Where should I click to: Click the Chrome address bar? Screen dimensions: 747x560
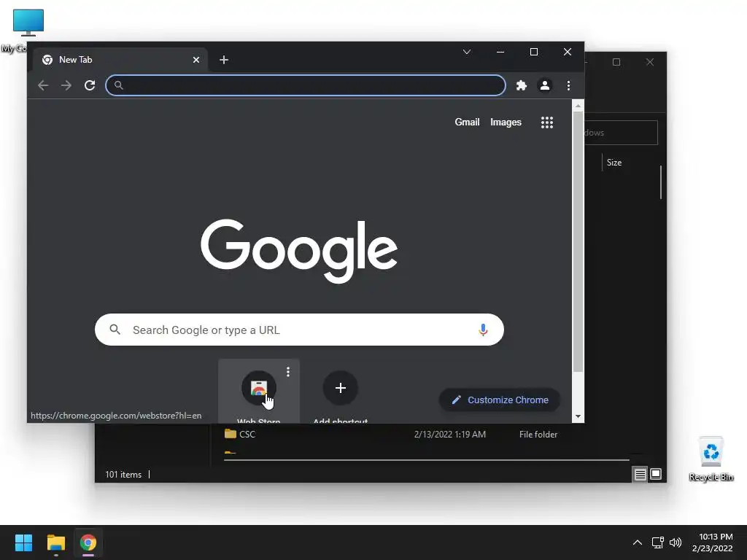coord(306,86)
